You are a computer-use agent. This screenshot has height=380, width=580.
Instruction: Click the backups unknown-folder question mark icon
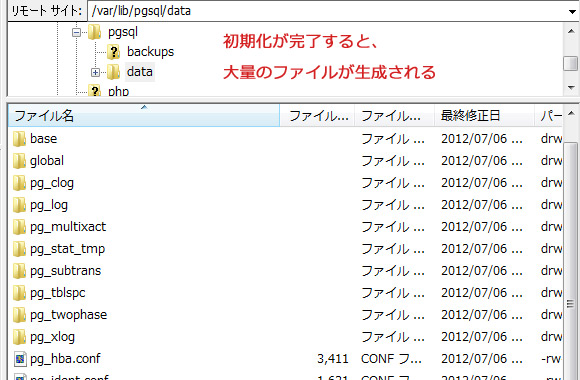coord(114,52)
